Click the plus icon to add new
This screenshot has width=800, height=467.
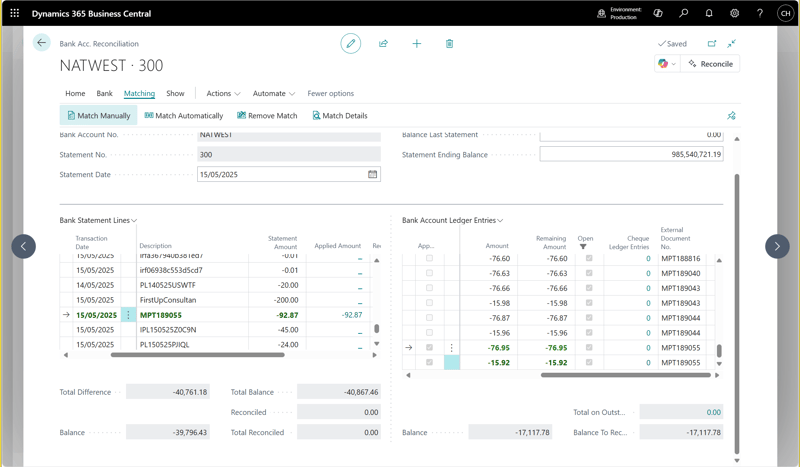tap(416, 44)
